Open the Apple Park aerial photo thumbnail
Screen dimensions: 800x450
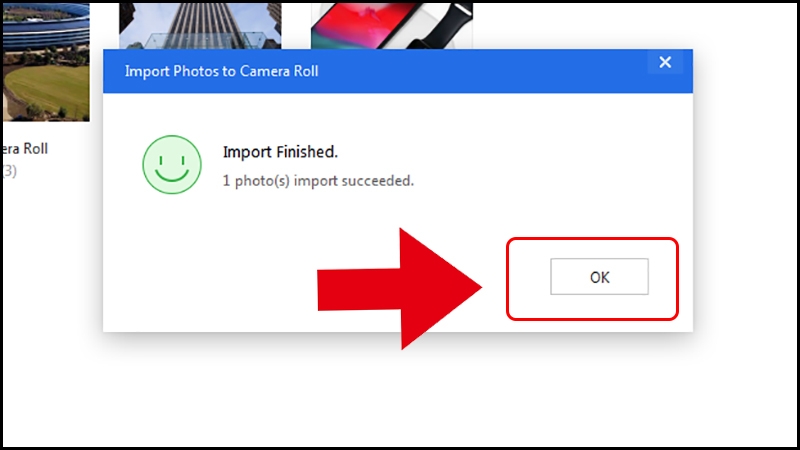(x=46, y=62)
